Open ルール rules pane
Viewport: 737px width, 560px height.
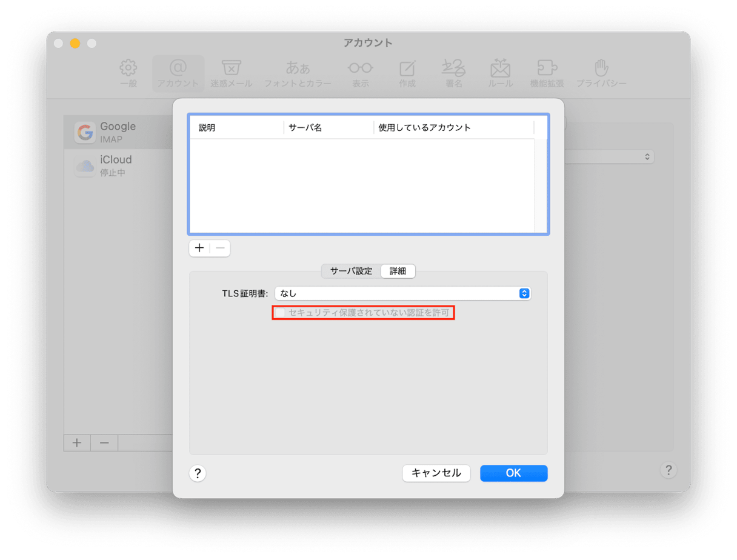[500, 73]
